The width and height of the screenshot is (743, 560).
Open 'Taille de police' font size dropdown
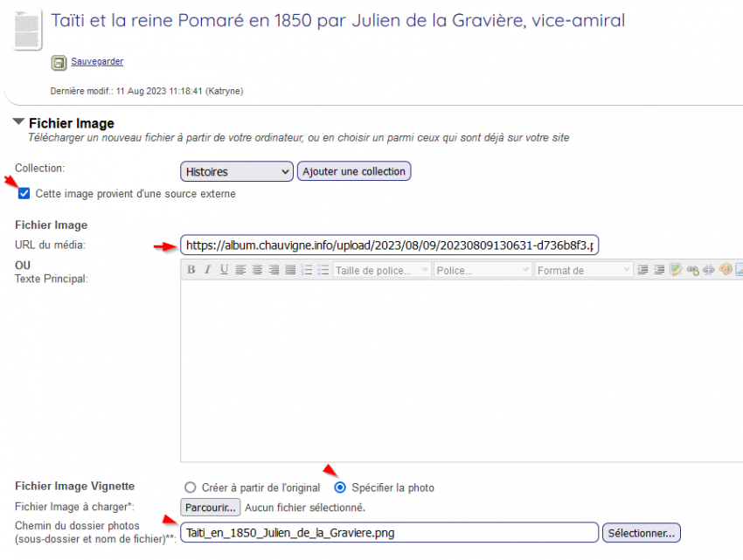click(381, 271)
